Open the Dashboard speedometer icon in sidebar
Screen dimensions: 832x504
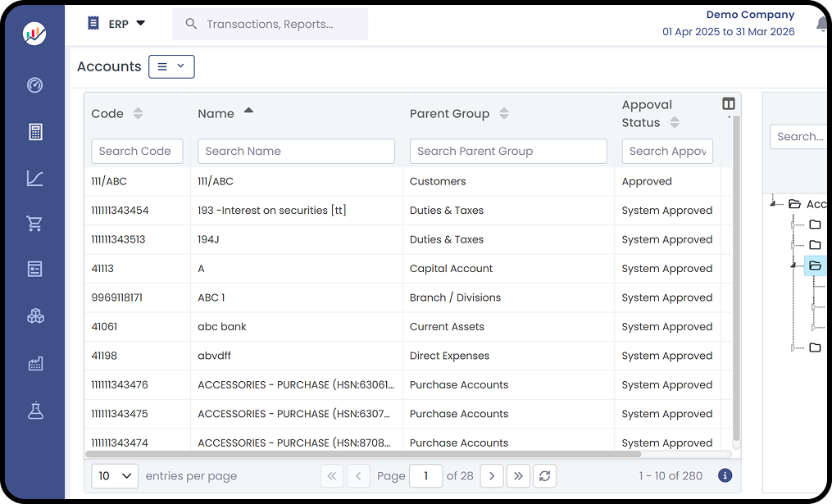click(x=34, y=84)
